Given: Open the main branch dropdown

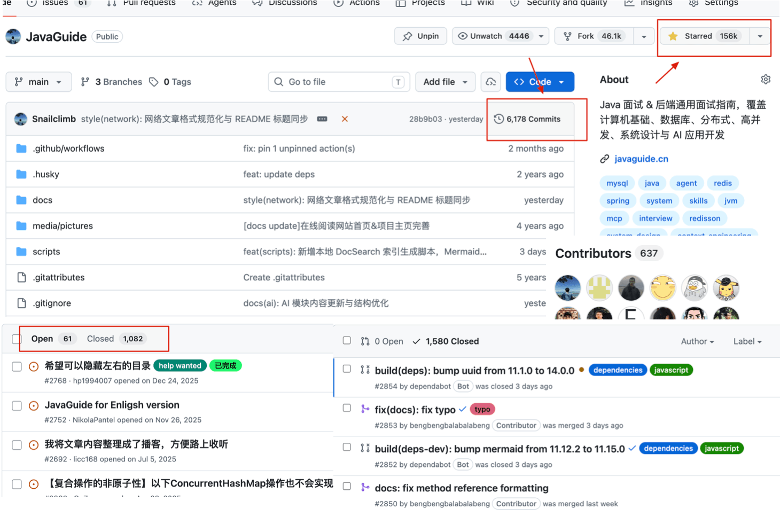Looking at the screenshot, I should click(x=38, y=82).
